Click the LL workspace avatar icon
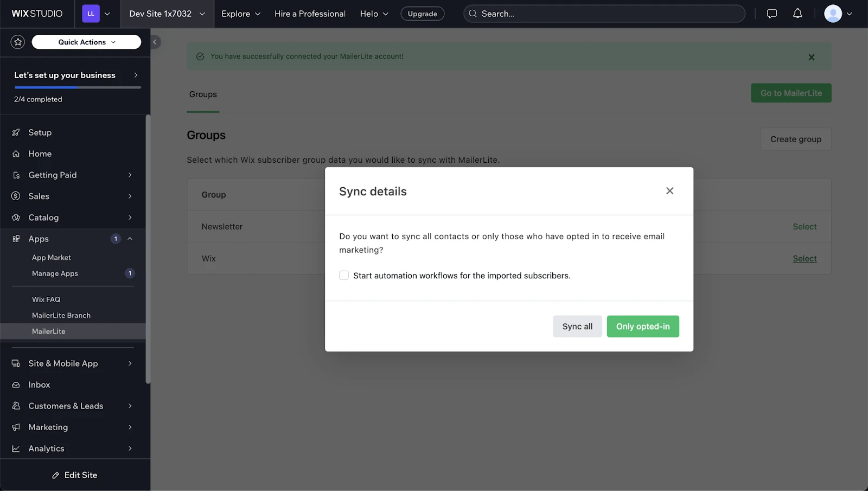Viewport: 868px width, 491px height. (x=91, y=14)
